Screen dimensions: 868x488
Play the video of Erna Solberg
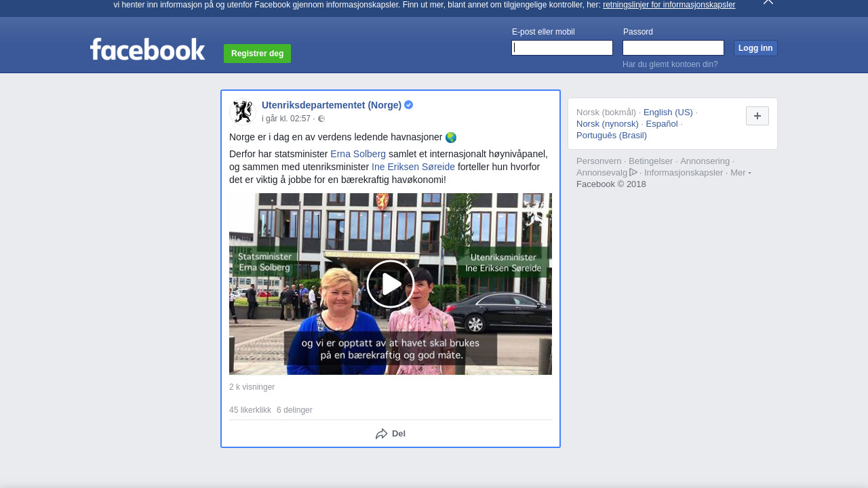tap(391, 284)
